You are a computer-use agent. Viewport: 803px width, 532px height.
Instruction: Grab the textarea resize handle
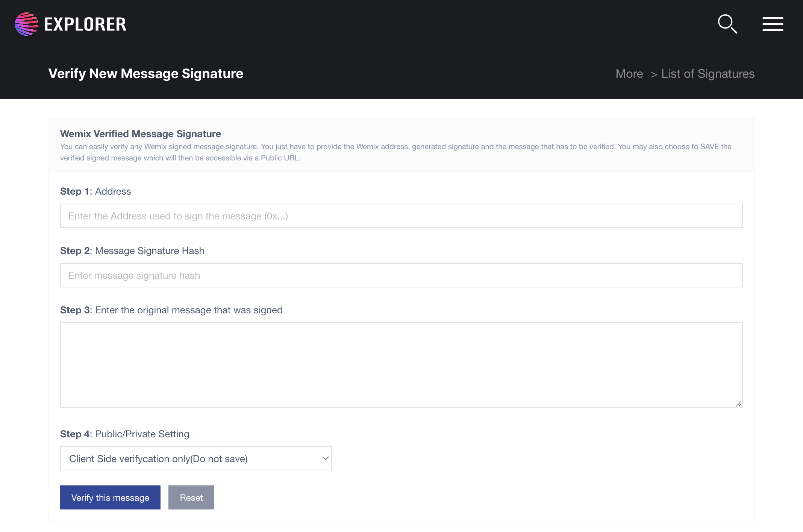click(x=739, y=404)
